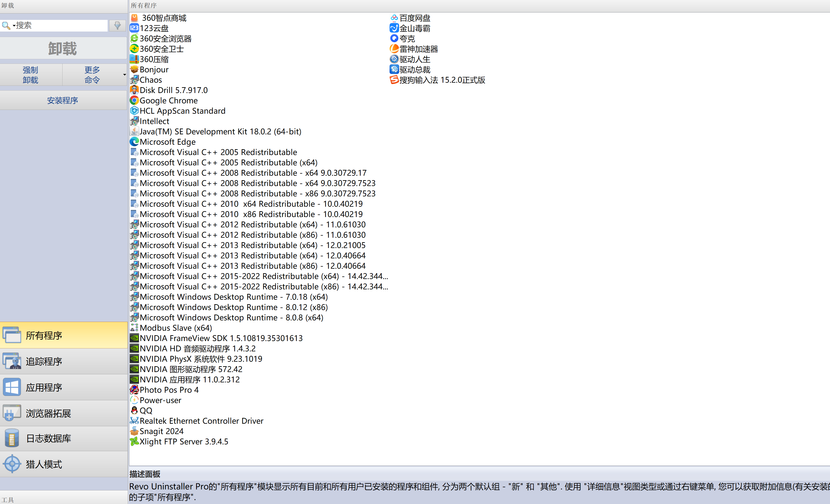Select Windows Desktop Runtime 7.0.18 (x64)
This screenshot has width=830, height=504.
click(229, 297)
